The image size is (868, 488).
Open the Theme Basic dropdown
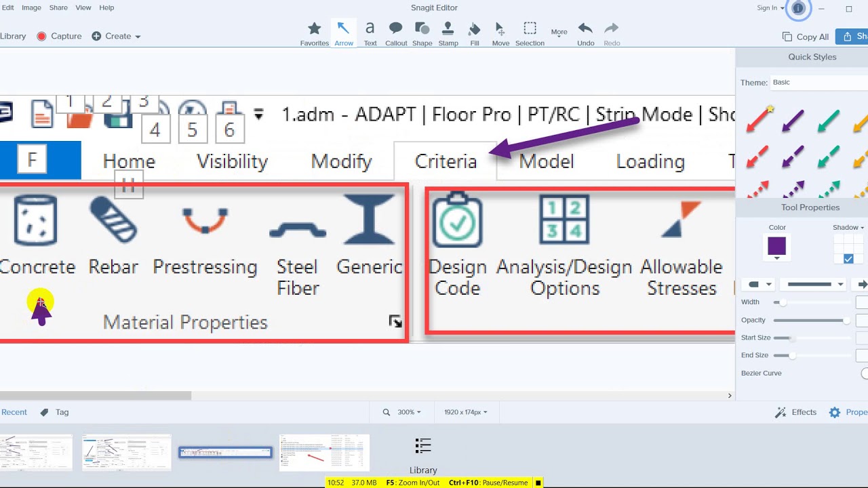click(819, 82)
